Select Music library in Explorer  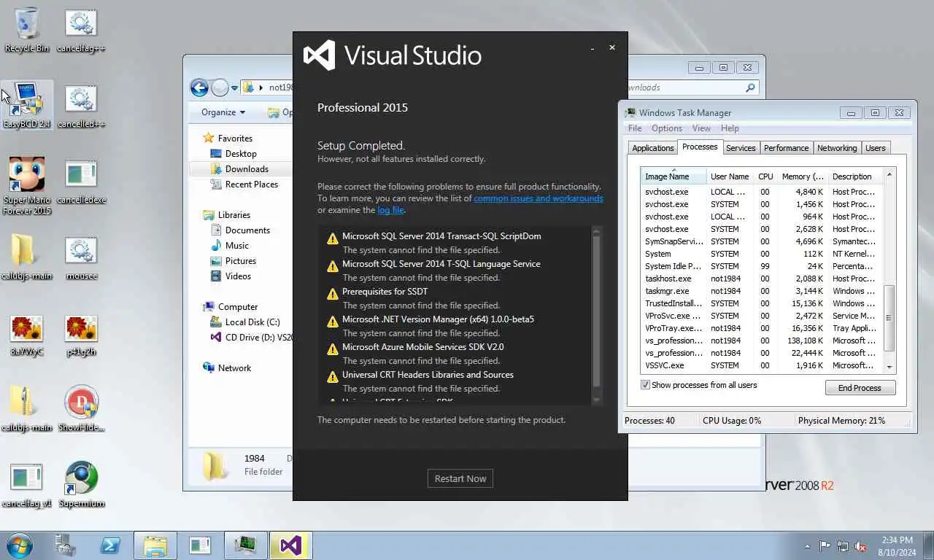[x=236, y=246]
